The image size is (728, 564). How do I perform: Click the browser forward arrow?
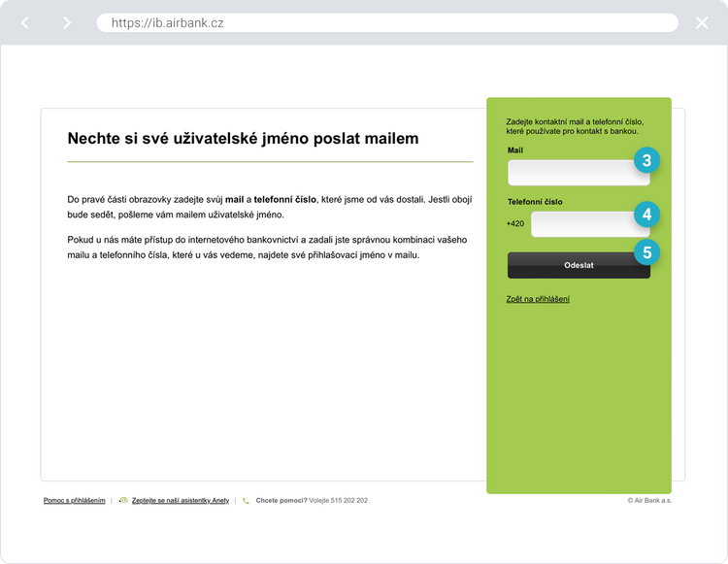(66, 22)
